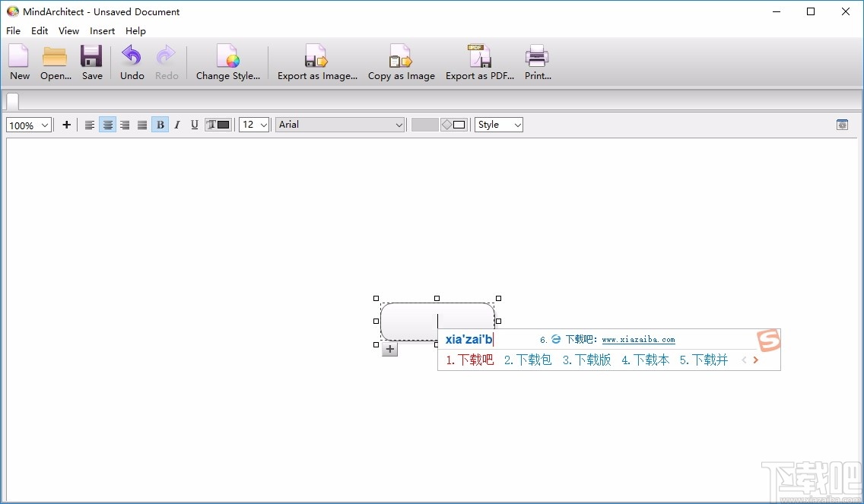Align text right
This screenshot has width=864, height=504.
click(x=125, y=125)
